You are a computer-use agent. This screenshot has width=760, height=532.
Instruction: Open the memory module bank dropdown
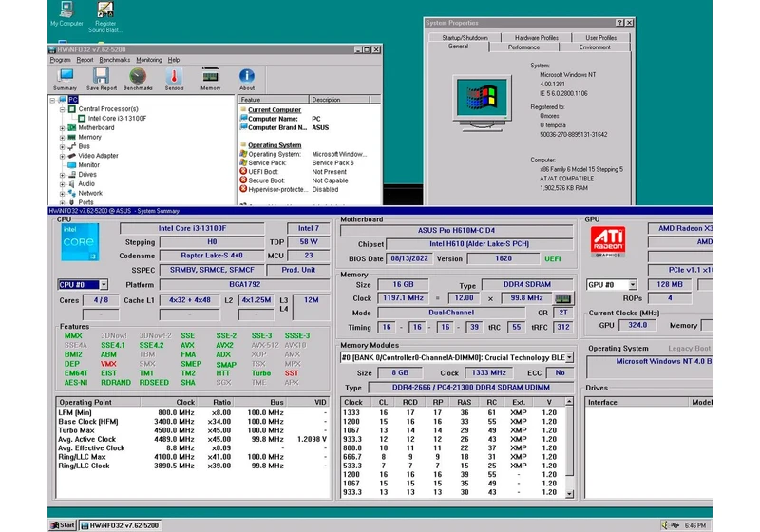click(569, 357)
